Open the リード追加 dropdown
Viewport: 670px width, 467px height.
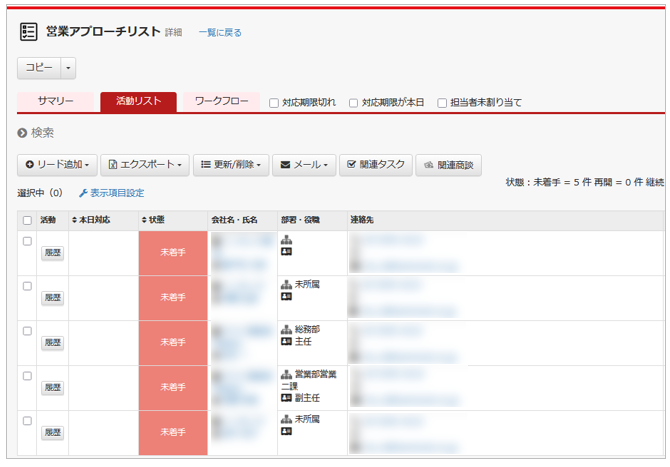click(x=58, y=165)
